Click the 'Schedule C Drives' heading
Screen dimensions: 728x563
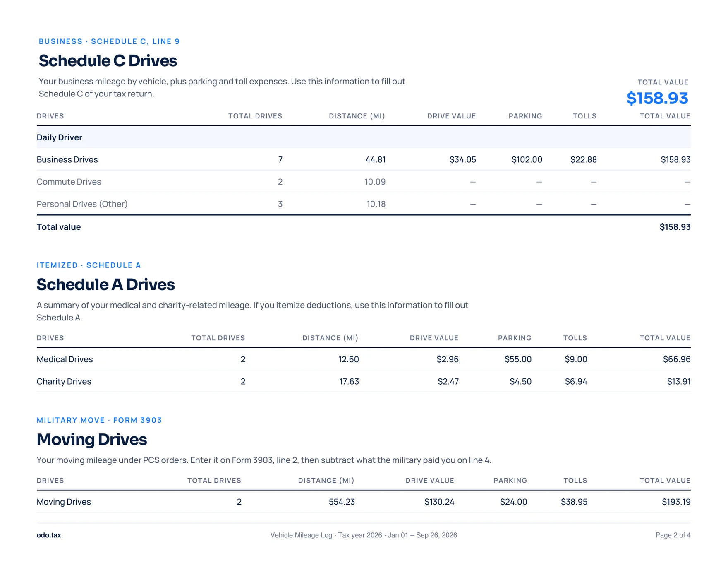click(x=108, y=61)
